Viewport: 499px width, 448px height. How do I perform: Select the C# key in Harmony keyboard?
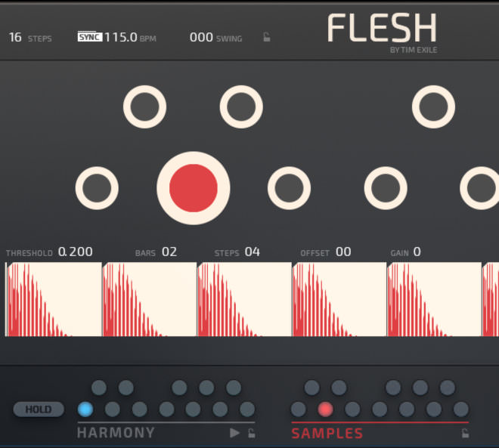coord(99,388)
